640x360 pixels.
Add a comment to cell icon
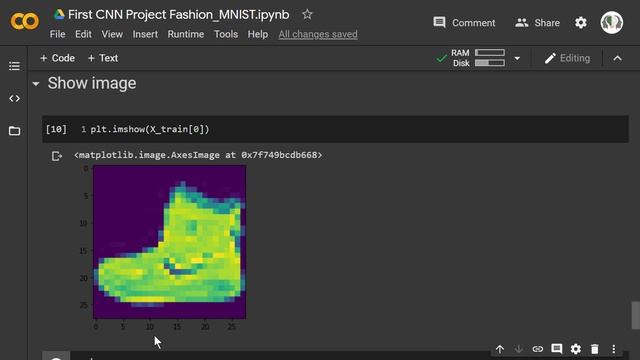(x=556, y=349)
